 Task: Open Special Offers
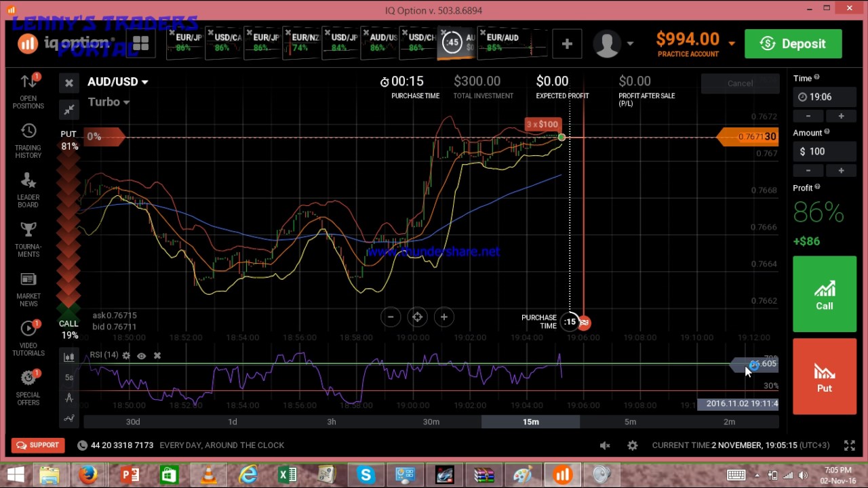28,388
